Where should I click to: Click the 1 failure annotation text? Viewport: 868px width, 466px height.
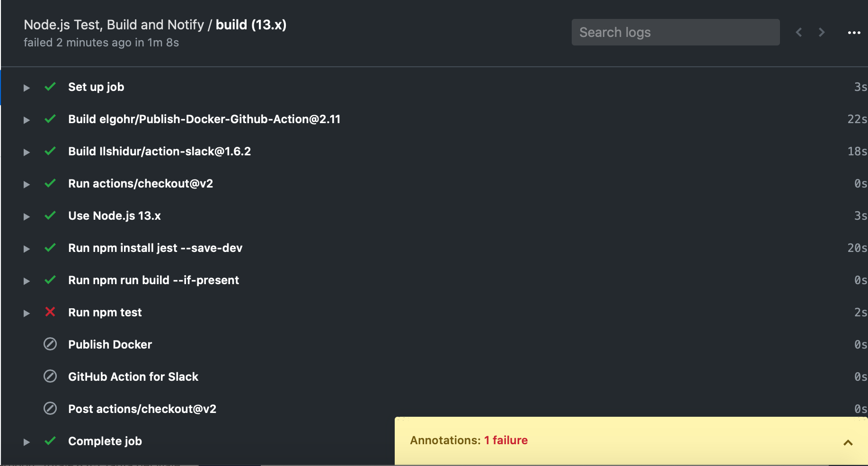click(x=505, y=440)
